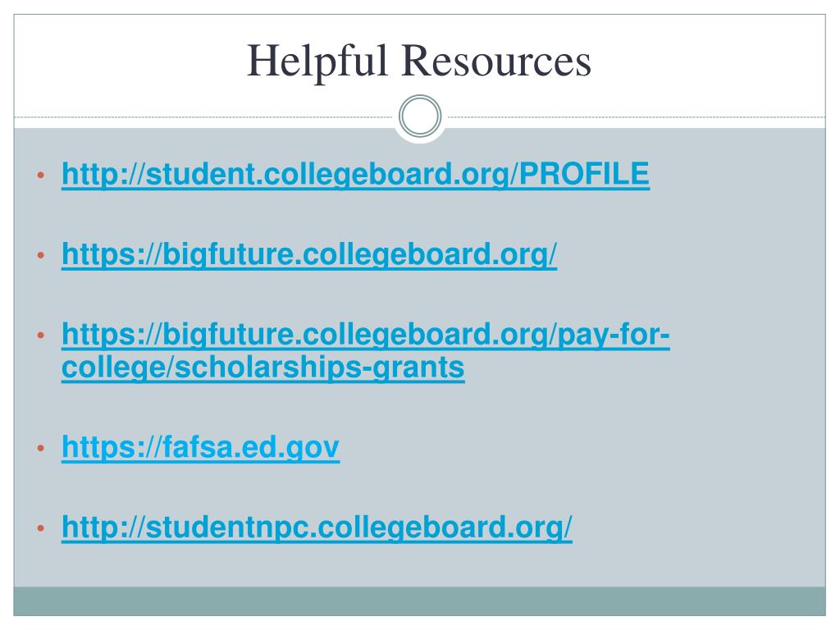This screenshot has width=840, height=630.
Task: Click the bullet beside the PROFILE link
Action: pos(41,176)
